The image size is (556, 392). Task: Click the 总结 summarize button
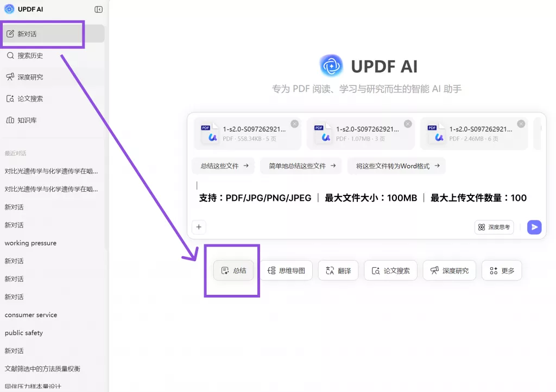(x=233, y=270)
